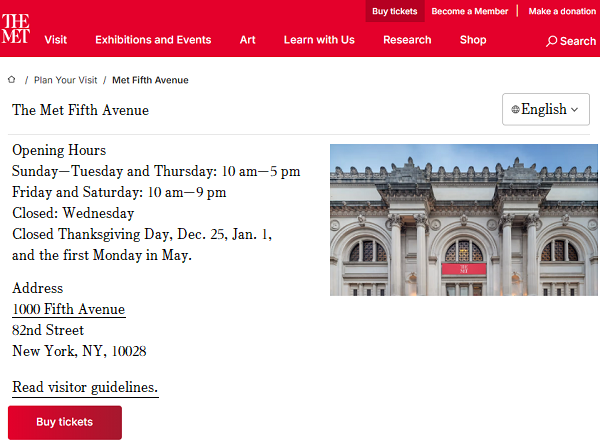This screenshot has width=601, height=442.
Task: Click the Met Fifth Avenue breadcrumb
Action: (150, 80)
